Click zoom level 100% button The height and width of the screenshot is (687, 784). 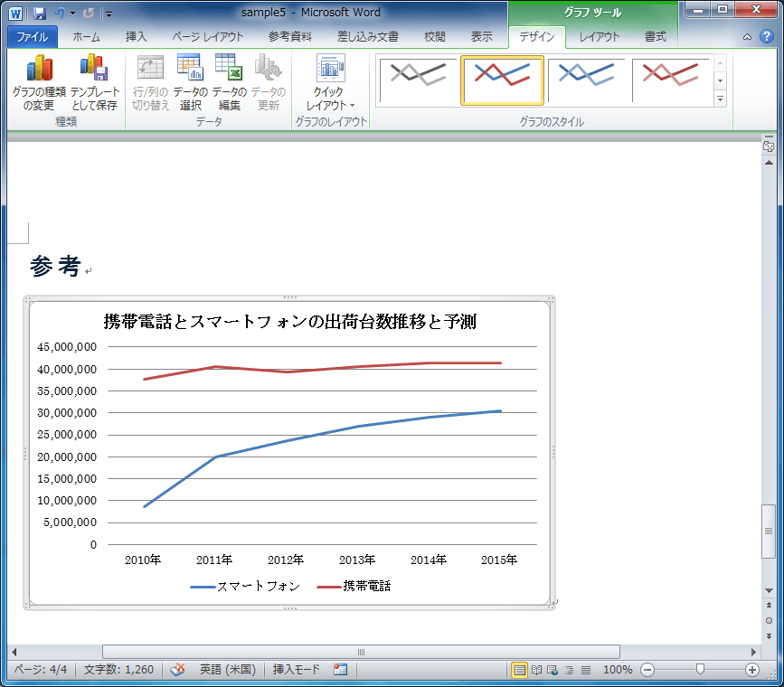click(618, 670)
